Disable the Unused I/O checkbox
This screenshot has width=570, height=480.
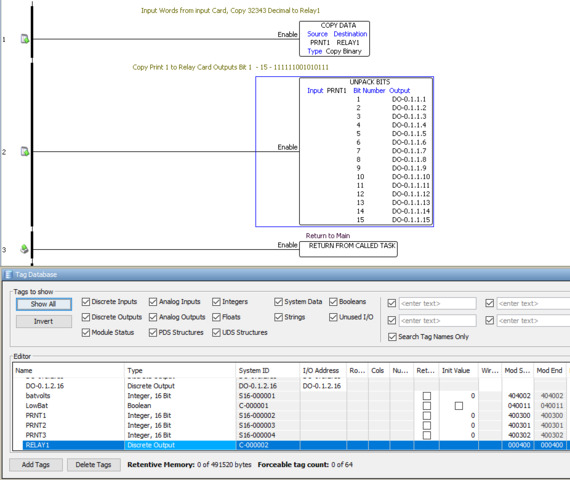[x=333, y=317]
